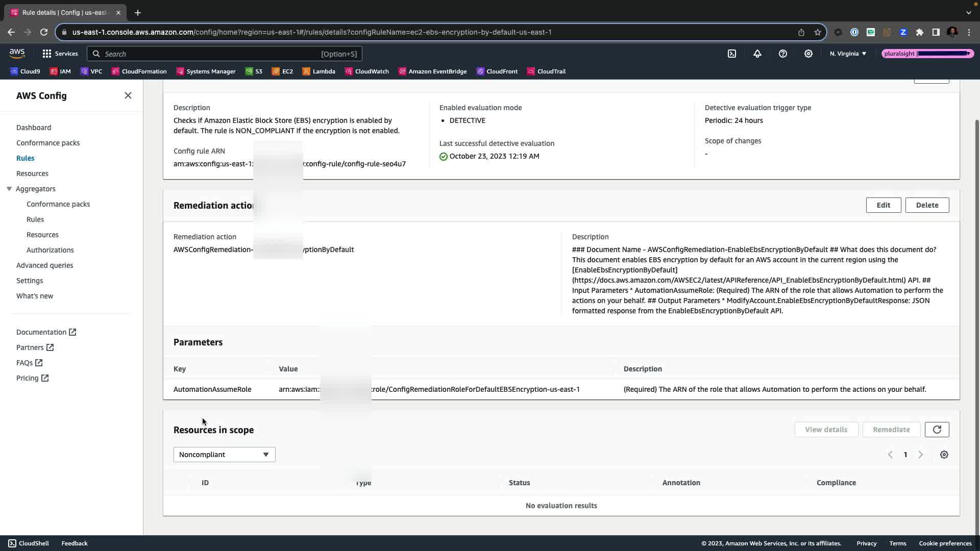Open the CloudShell icon in top navigation
Screen dimensions: 980x551
(732, 54)
